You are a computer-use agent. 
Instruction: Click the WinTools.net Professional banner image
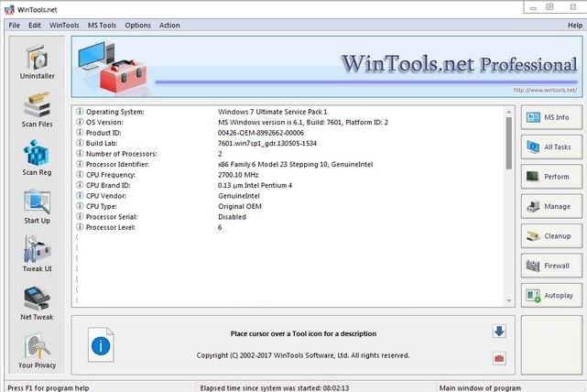coord(327,67)
